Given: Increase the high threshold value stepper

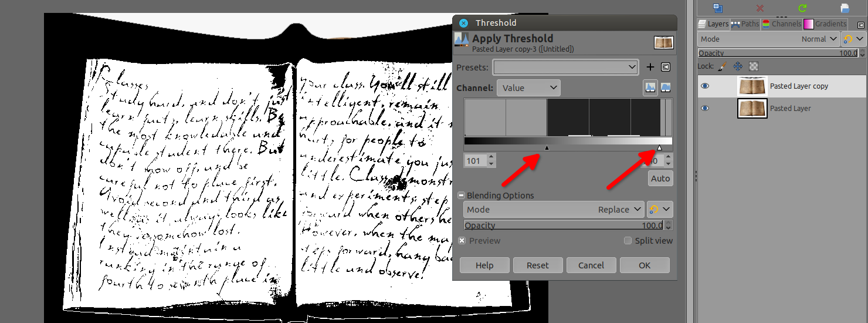Looking at the screenshot, I should click(669, 157).
